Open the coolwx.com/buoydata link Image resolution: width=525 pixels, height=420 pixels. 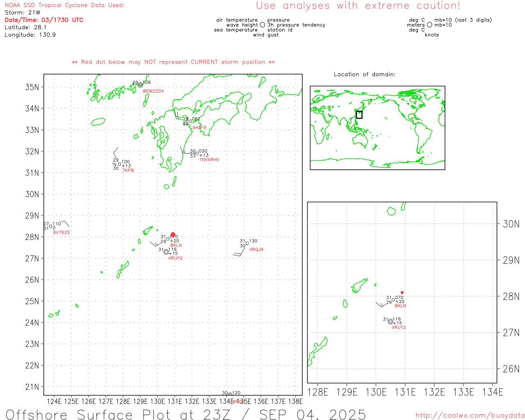(470, 415)
